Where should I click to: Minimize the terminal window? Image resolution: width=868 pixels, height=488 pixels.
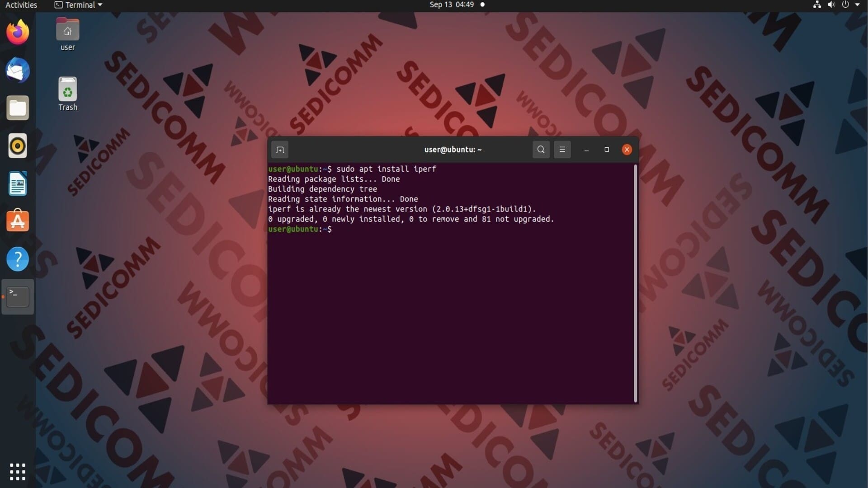pos(586,150)
